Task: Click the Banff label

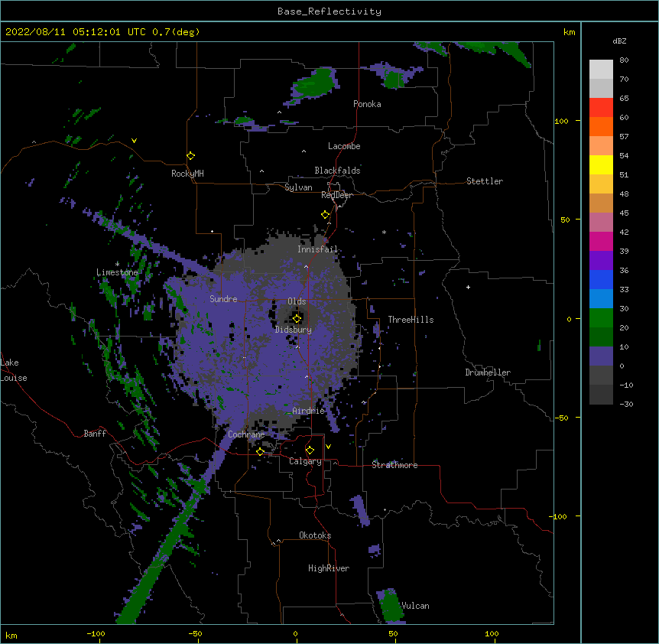Action: pyautogui.click(x=95, y=434)
